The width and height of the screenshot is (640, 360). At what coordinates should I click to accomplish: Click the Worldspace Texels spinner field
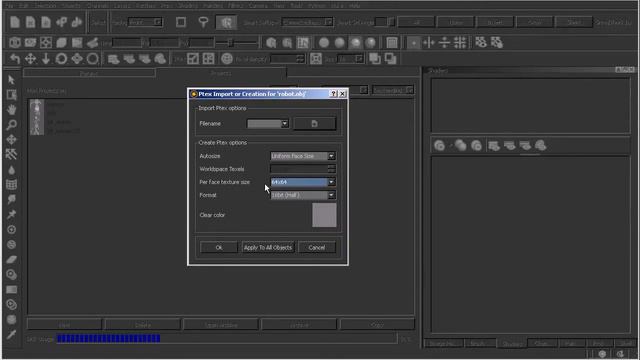pyautogui.click(x=303, y=169)
